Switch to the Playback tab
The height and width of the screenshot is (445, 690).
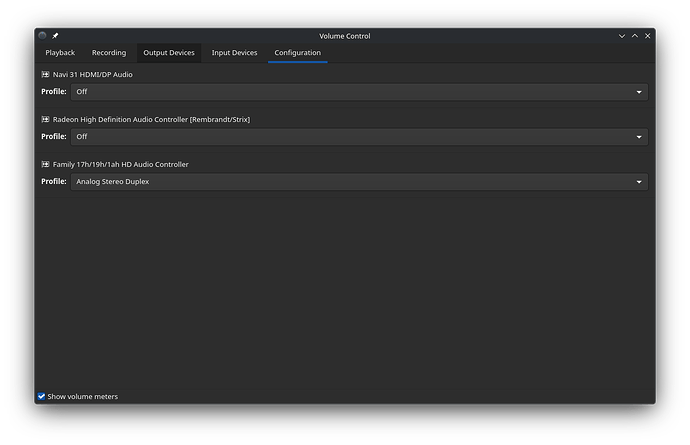click(x=60, y=53)
